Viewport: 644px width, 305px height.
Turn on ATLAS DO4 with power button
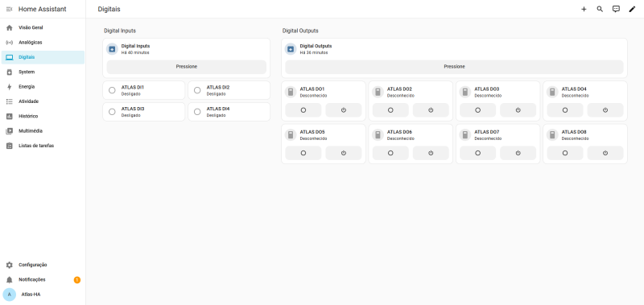tap(605, 110)
